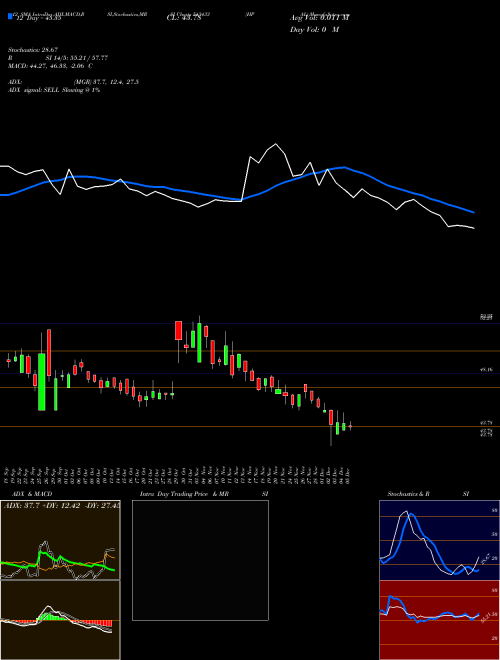Select the '12 Day = 43.35' label
The width and height of the screenshot is (500, 660).
[39, 18]
